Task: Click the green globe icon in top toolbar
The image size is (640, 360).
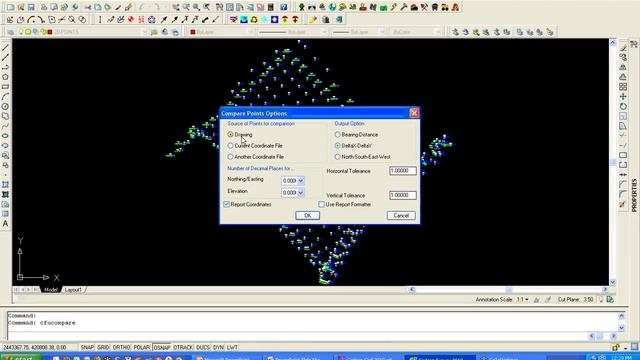Action: 332,7
